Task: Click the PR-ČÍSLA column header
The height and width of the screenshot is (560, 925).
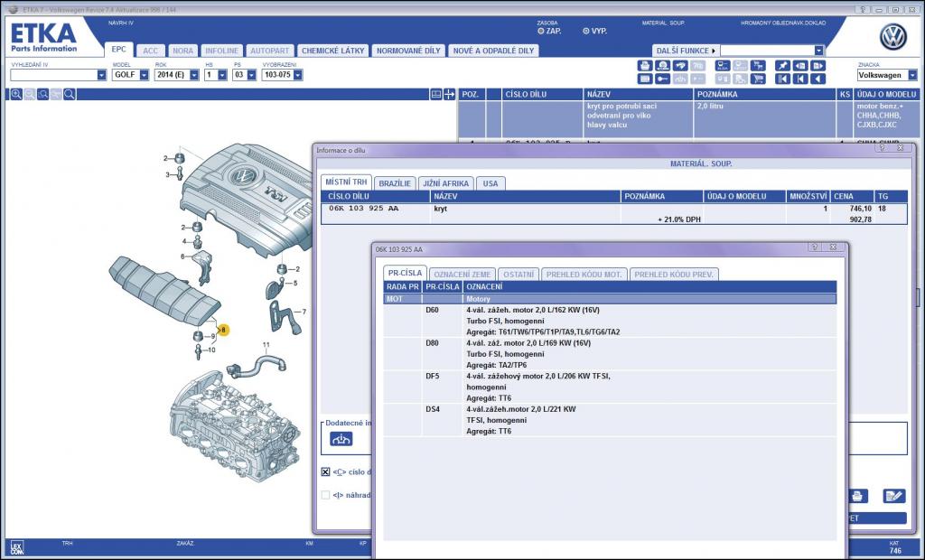Action: pos(442,287)
